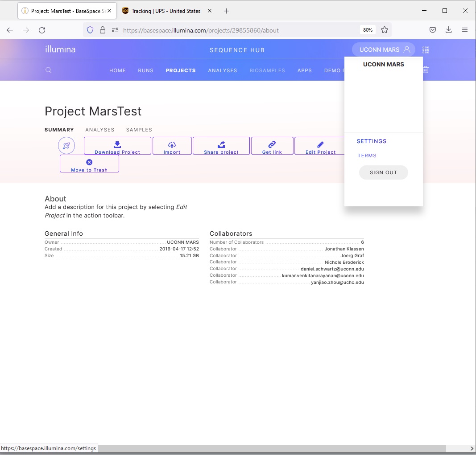Click the 80% page zoom control

(x=367, y=30)
